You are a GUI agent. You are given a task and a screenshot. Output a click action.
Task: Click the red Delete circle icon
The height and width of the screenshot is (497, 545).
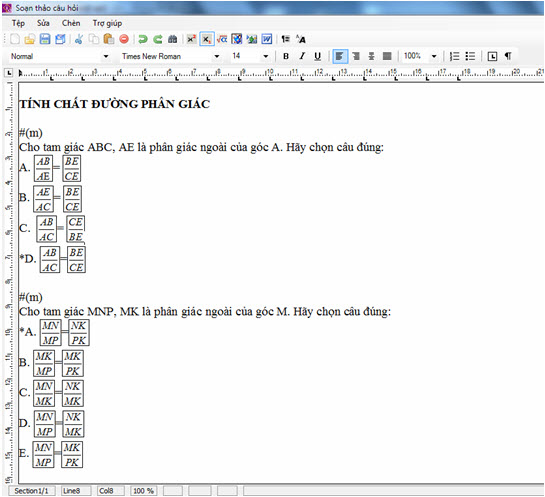124,39
